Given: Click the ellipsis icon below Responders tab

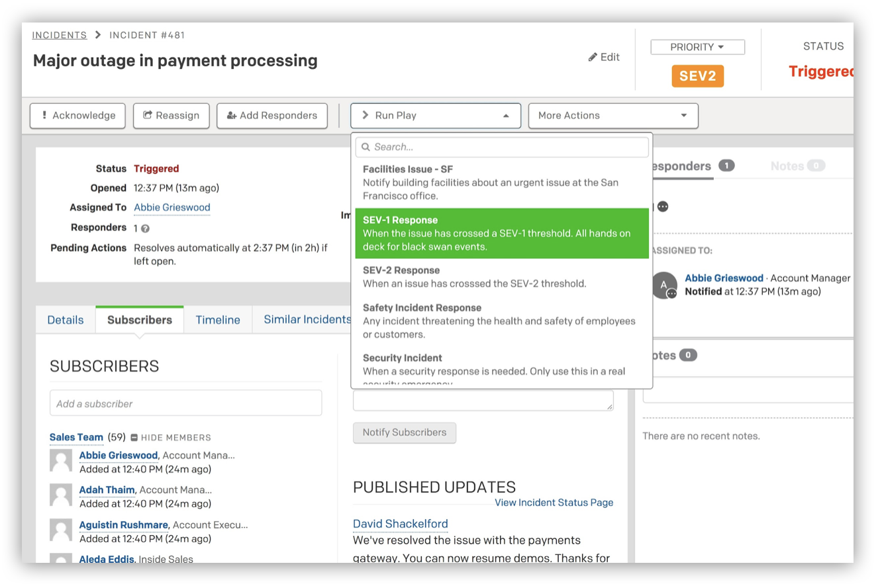Looking at the screenshot, I should point(663,207).
